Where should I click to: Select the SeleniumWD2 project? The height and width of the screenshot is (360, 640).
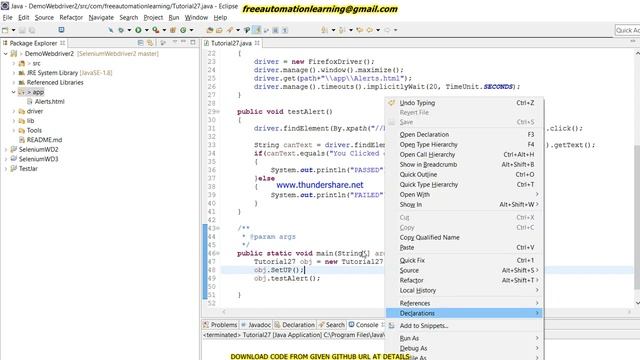[38, 149]
